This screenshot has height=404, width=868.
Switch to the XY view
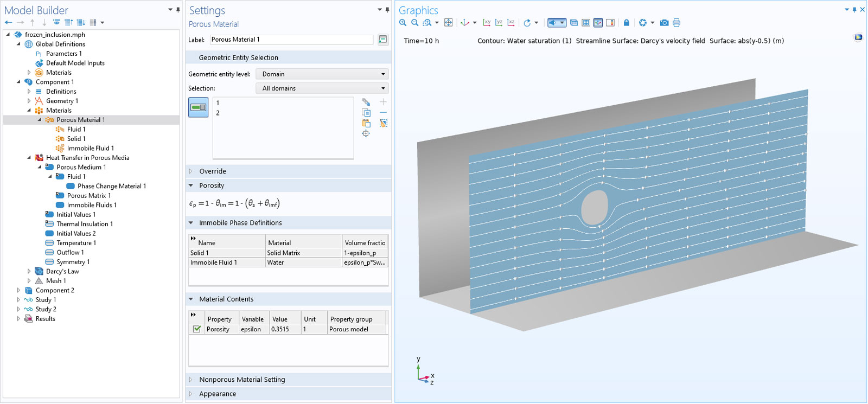pos(487,23)
